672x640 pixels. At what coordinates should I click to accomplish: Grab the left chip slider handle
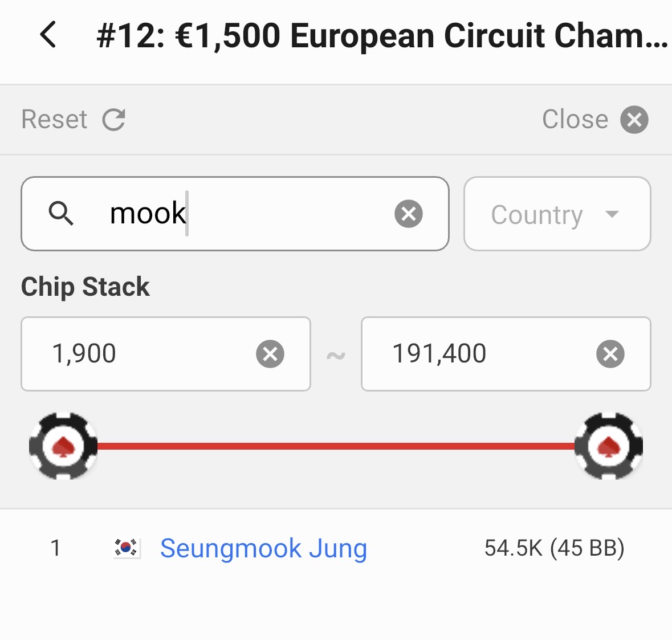63,446
